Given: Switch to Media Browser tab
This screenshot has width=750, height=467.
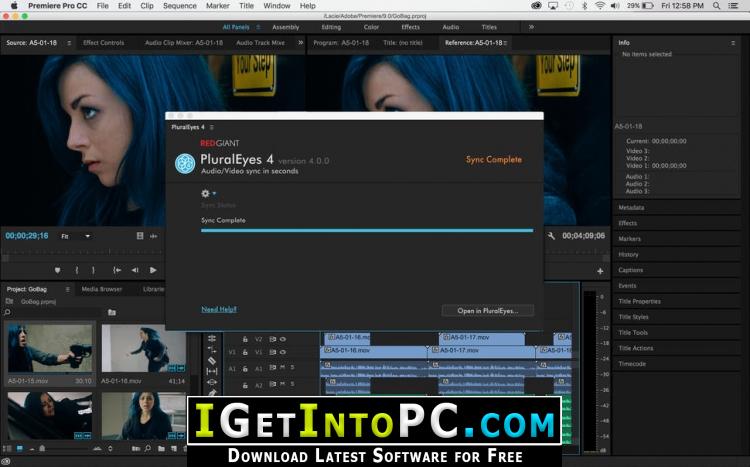Looking at the screenshot, I should point(101,289).
